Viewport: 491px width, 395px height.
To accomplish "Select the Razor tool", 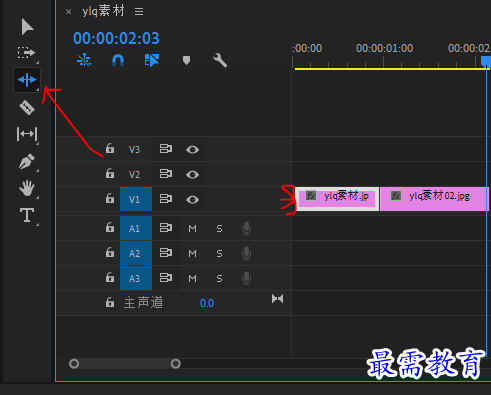I will point(27,108).
